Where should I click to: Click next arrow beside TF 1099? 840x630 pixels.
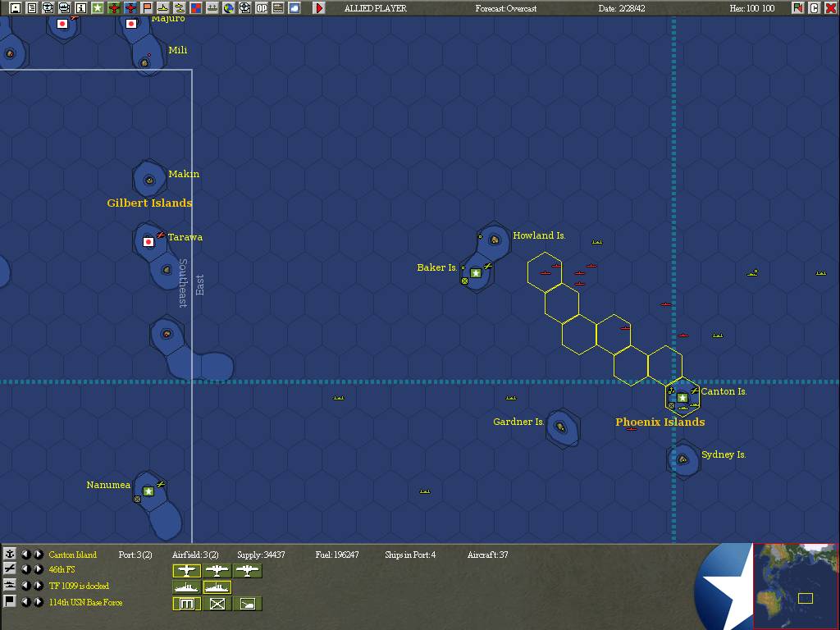38,586
